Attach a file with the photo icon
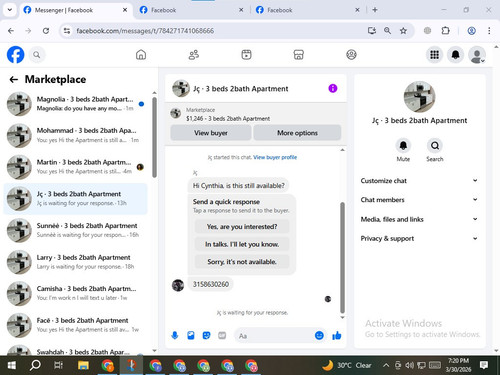 (191, 335)
